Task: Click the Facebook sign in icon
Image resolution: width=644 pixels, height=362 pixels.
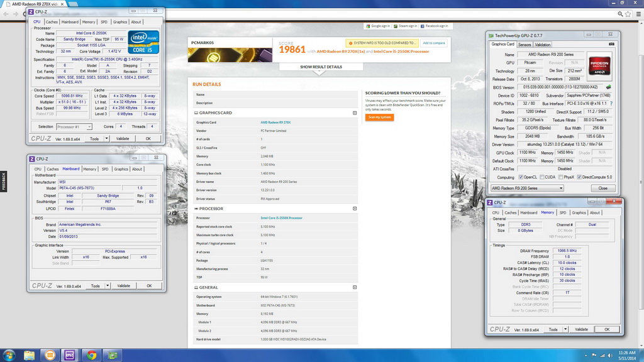Action: click(x=422, y=26)
